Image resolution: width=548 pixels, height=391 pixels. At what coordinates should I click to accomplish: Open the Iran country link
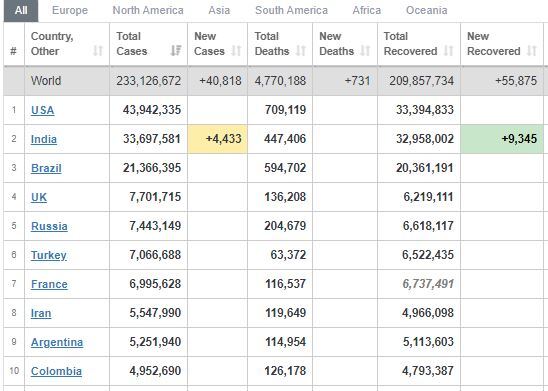(41, 313)
